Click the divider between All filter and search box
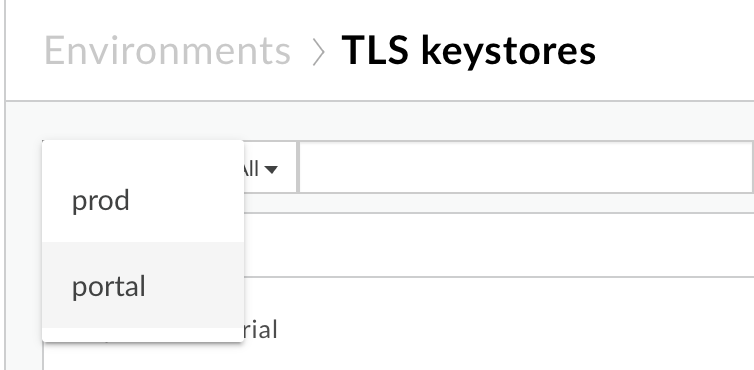The image size is (754, 370). click(x=298, y=167)
